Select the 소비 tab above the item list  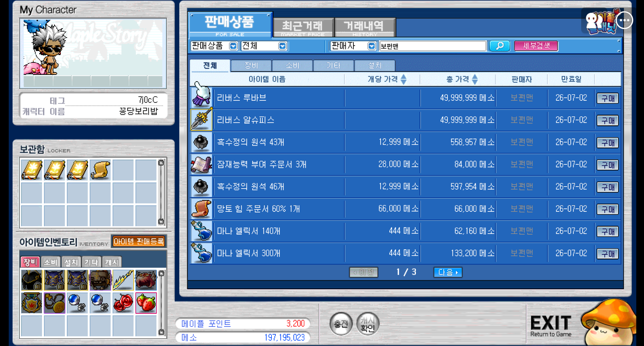tap(292, 65)
